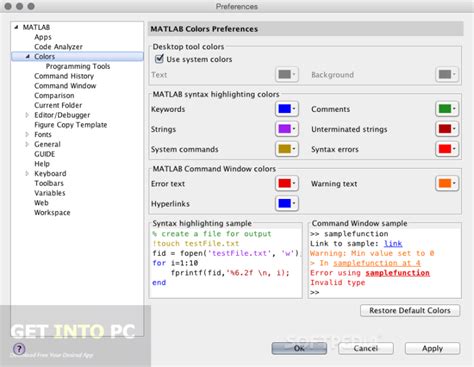Collapse the MATLAB tree root
Image resolution: width=474 pixels, height=367 pixels.
click(x=16, y=27)
